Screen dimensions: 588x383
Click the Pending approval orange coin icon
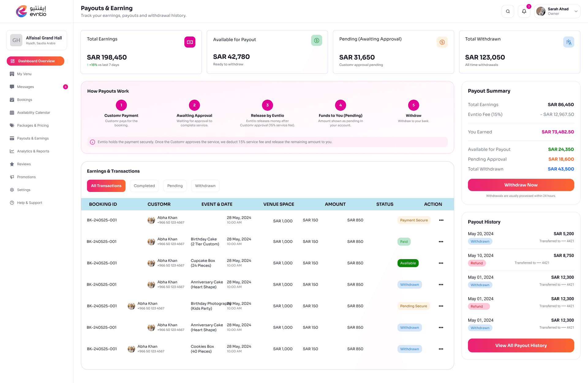pyautogui.click(x=442, y=42)
